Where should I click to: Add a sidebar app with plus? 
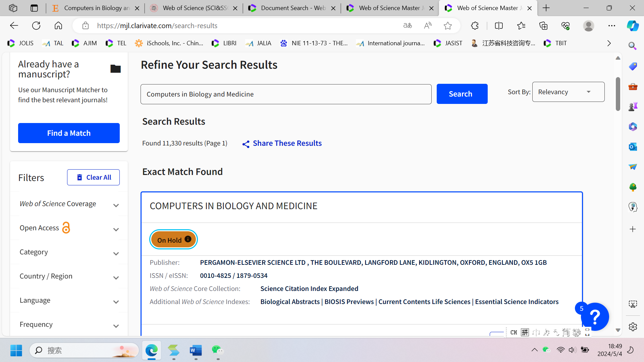[633, 229]
